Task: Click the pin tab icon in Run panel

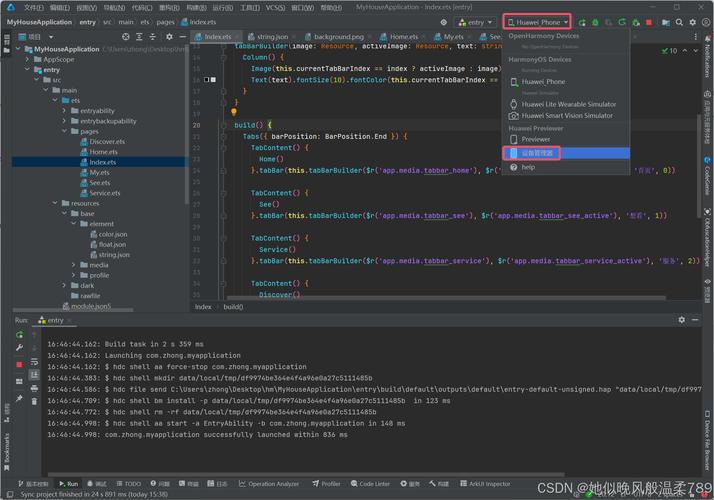Action: 19,398
